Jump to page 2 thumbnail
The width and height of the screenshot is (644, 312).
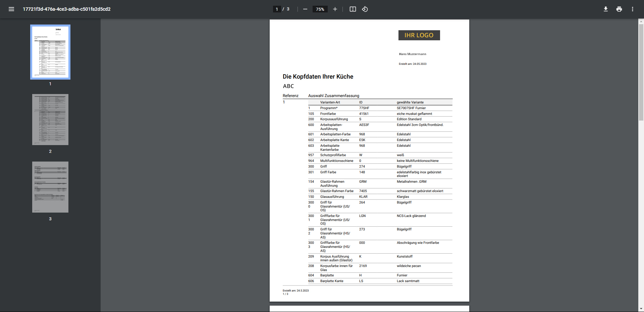50,120
